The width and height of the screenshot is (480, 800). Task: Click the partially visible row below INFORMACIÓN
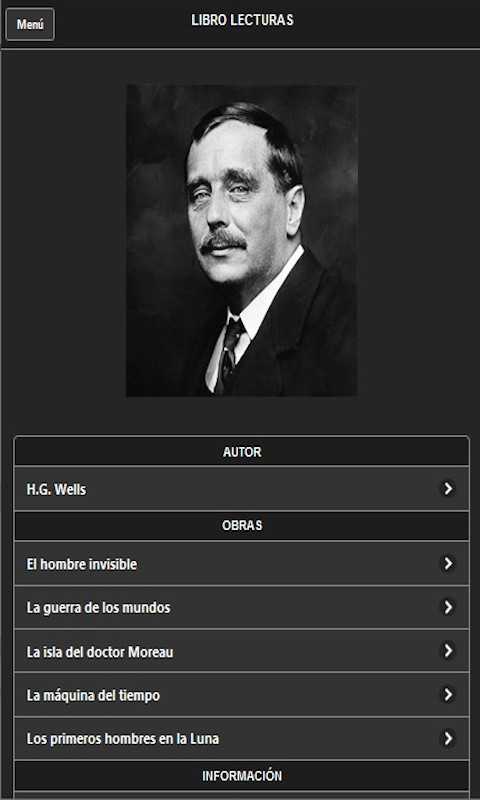[x=242, y=795]
